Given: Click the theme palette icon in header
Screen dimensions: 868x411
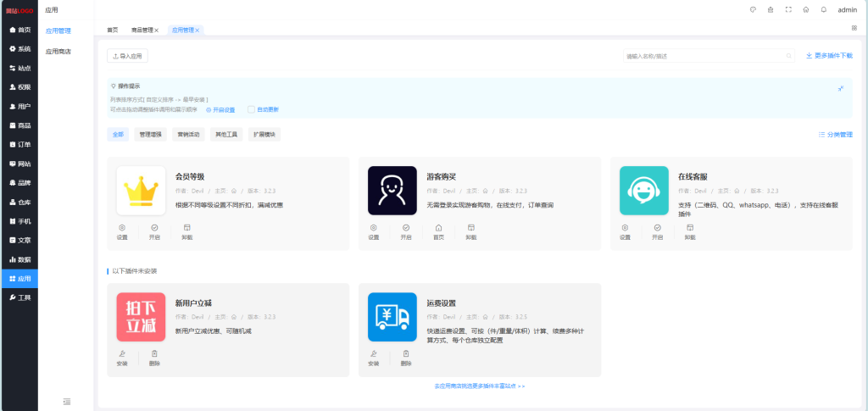Looking at the screenshot, I should [752, 10].
